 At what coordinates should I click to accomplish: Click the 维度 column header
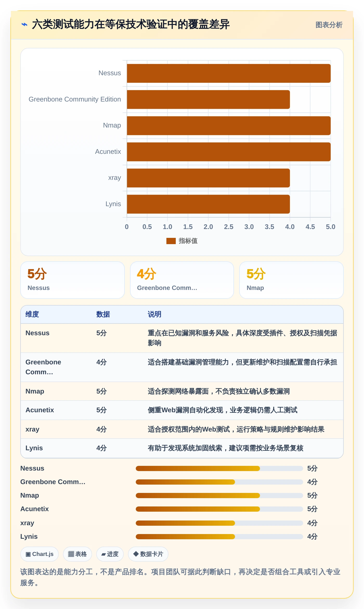pyautogui.click(x=32, y=314)
